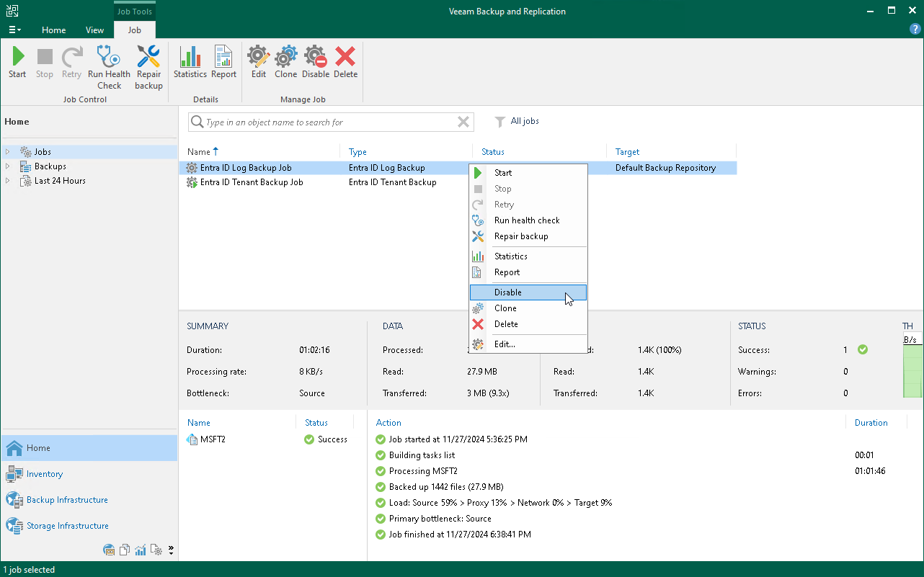The image size is (924, 577).
Task: Click the greyed Stop button in the ribbon
Action: tap(45, 62)
